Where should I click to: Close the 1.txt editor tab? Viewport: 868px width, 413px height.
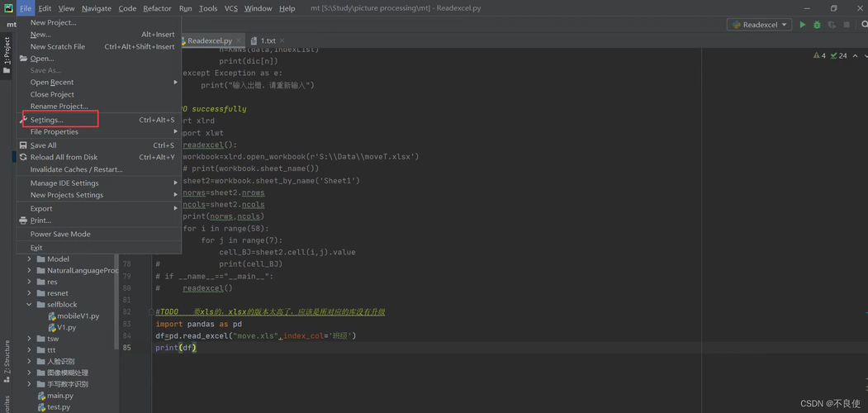pyautogui.click(x=282, y=40)
